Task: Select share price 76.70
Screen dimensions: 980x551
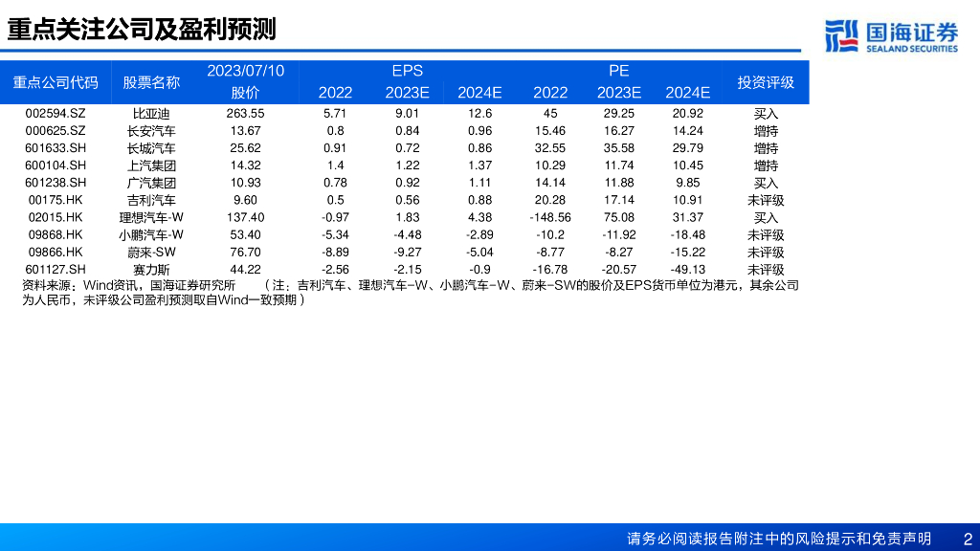Action: click(x=246, y=253)
